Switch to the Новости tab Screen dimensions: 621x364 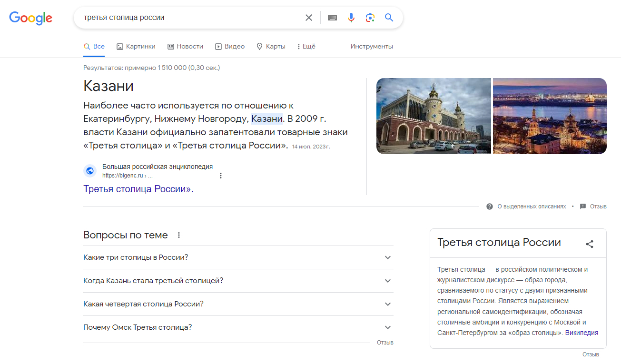click(185, 47)
